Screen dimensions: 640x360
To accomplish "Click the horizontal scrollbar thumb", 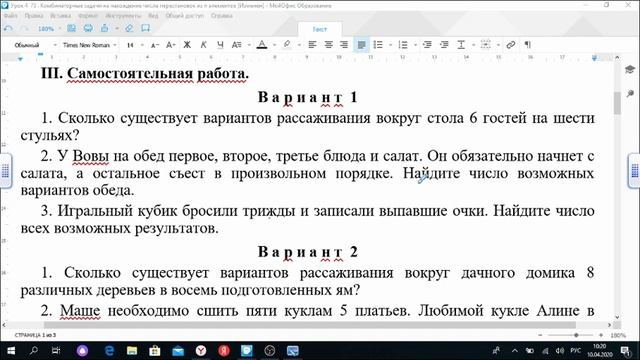I will [310, 325].
